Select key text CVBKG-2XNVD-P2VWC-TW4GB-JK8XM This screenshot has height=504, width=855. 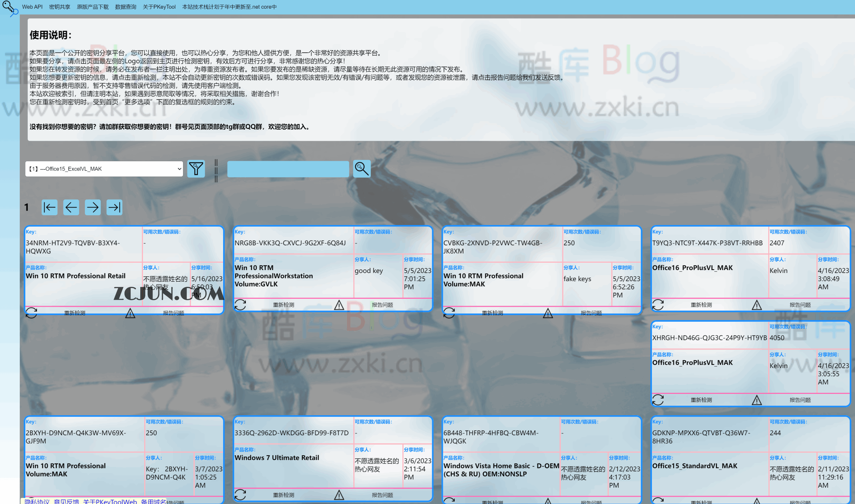pyautogui.click(x=493, y=247)
